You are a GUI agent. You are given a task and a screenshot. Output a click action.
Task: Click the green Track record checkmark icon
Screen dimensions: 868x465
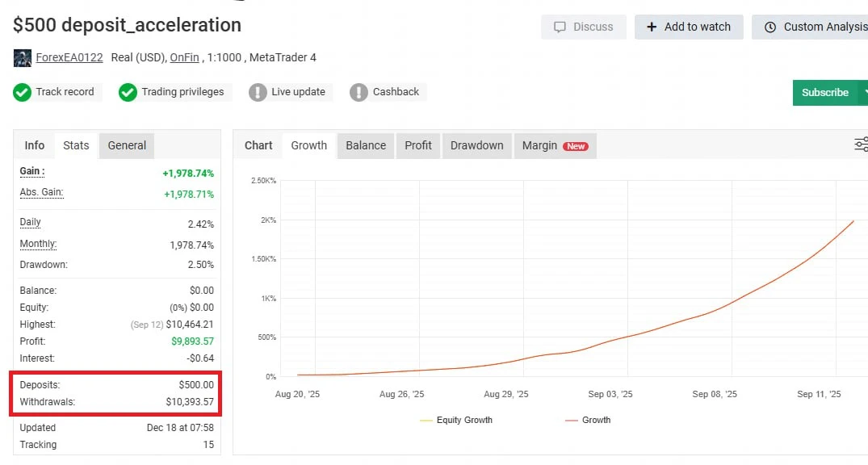click(23, 92)
